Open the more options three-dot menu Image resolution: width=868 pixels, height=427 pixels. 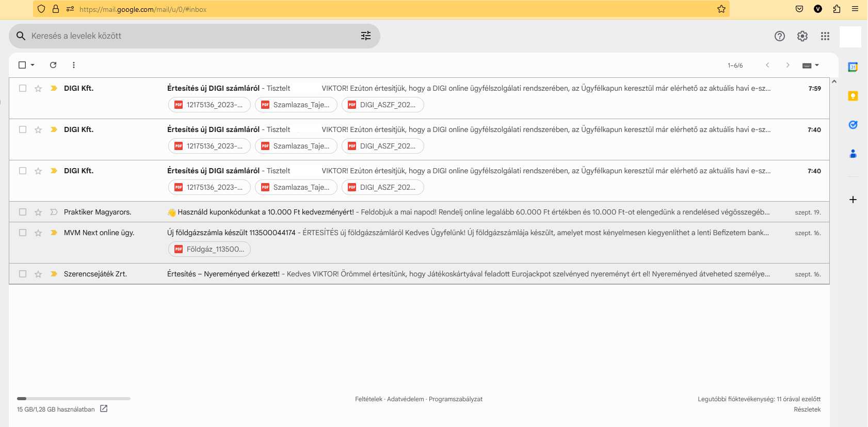click(74, 65)
